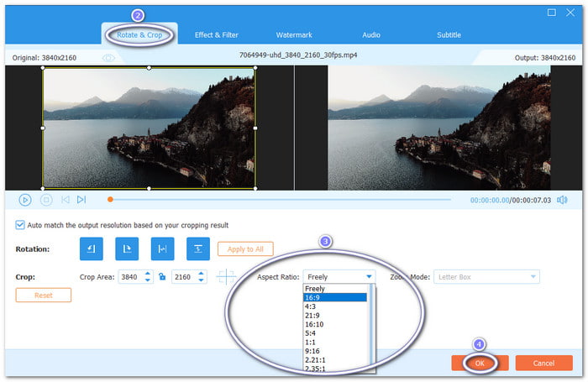Click crop frame left-middle handle
This screenshot has width=588, height=382.
click(x=43, y=128)
